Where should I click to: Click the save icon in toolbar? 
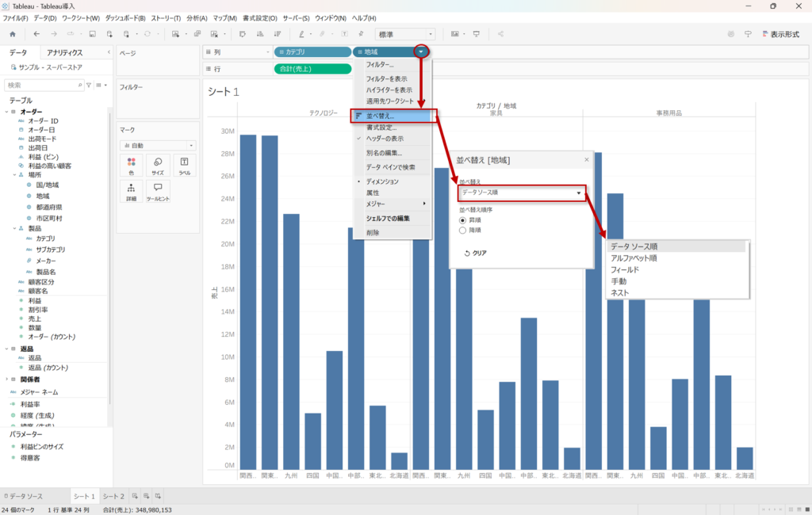[93, 34]
